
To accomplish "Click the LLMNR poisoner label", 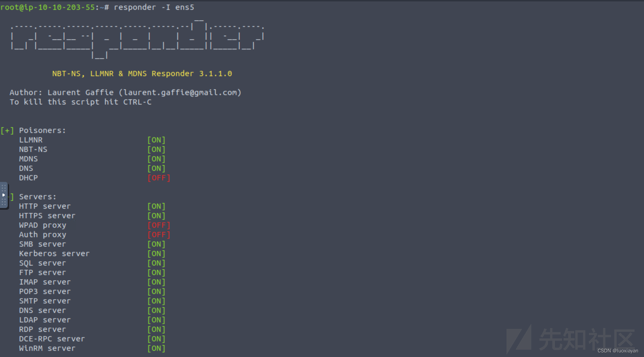I will click(x=31, y=140).
